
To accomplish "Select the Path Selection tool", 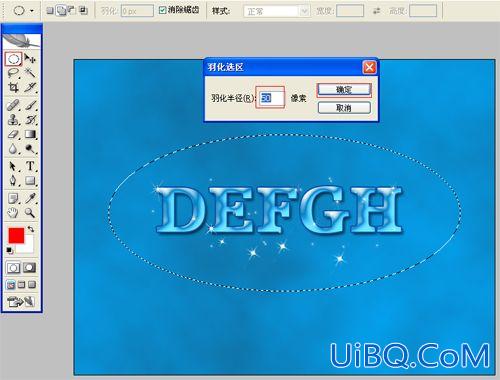I will coord(13,166).
